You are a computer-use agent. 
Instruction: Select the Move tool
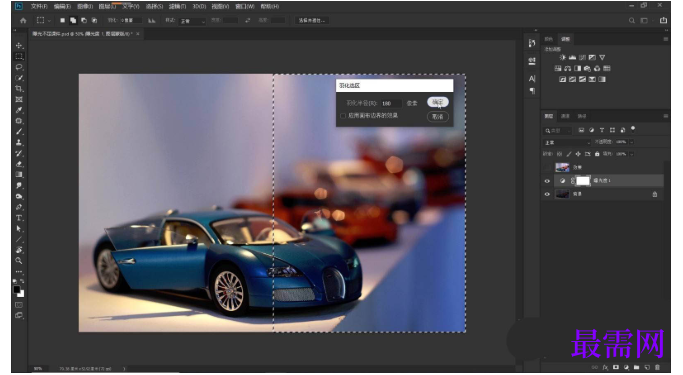click(19, 46)
